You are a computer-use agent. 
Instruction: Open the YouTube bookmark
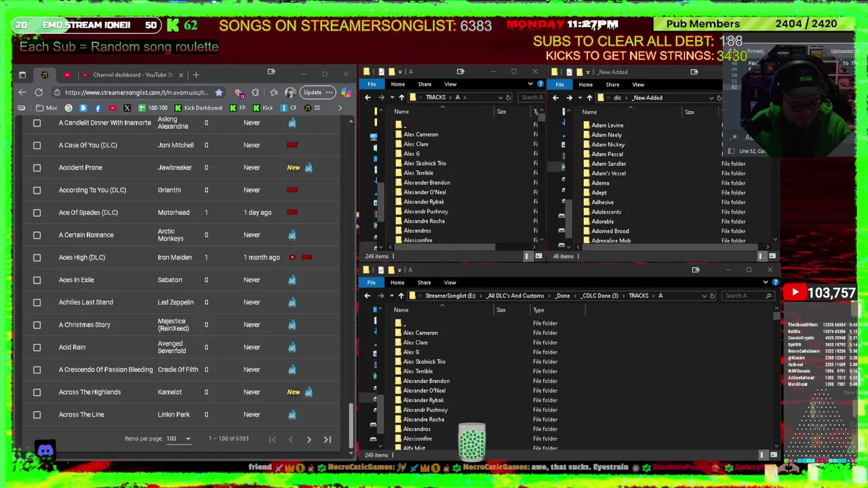(112, 108)
